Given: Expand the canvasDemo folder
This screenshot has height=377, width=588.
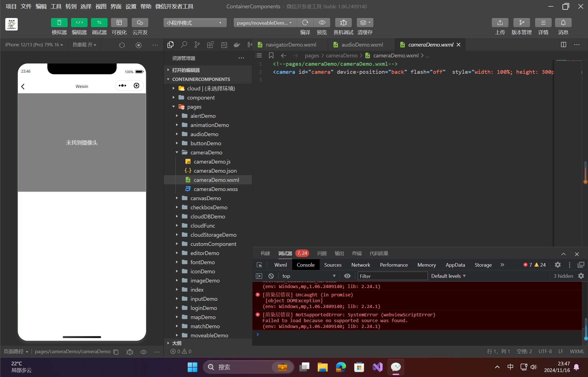Looking at the screenshot, I should [x=205, y=198].
